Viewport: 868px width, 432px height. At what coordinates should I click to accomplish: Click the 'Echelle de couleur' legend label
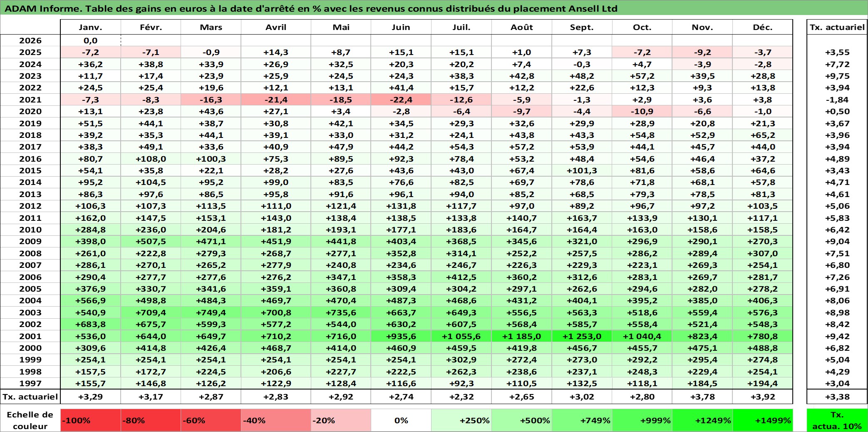click(x=30, y=420)
